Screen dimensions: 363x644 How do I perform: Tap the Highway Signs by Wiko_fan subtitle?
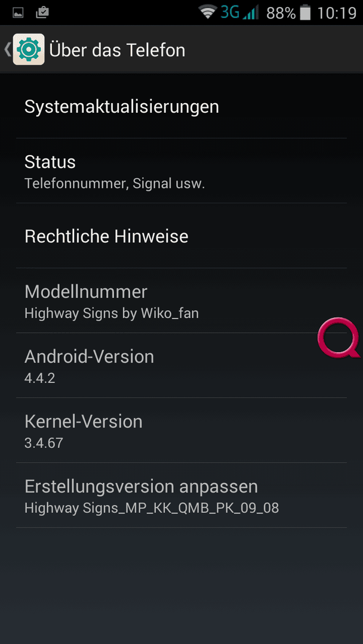point(112,314)
